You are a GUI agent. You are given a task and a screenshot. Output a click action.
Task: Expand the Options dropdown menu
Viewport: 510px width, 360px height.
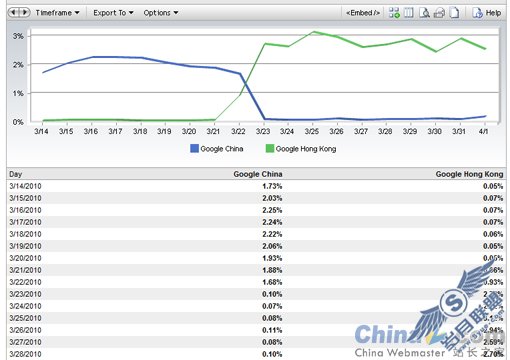tap(161, 13)
